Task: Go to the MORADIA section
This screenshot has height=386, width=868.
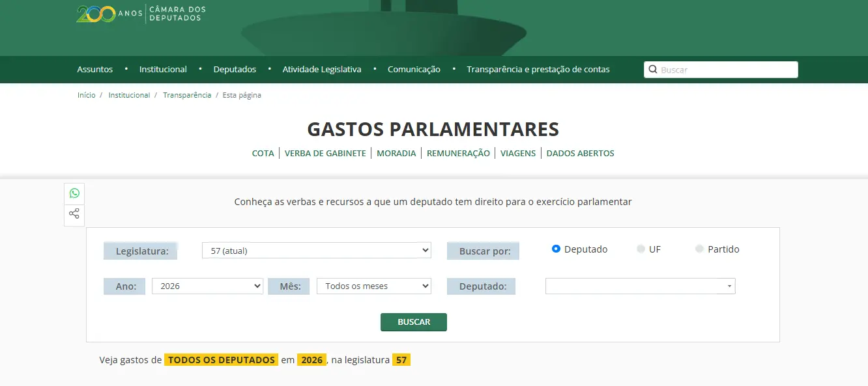Action: (x=396, y=154)
